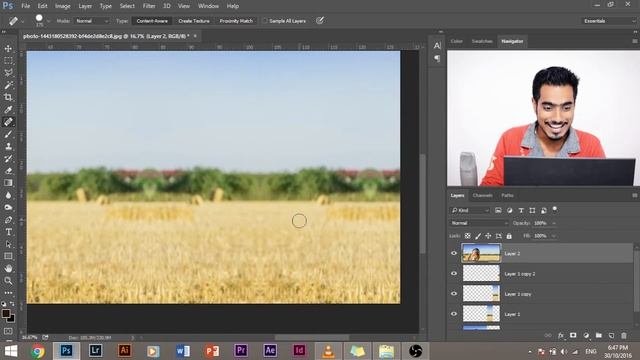Click the background color swatch
The height and width of the screenshot is (360, 640).
coord(11,319)
